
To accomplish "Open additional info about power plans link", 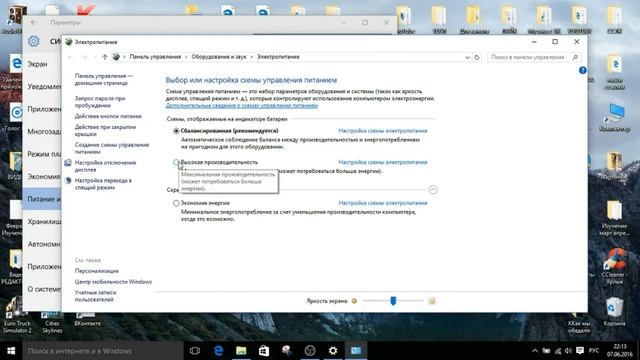I will 242,105.
